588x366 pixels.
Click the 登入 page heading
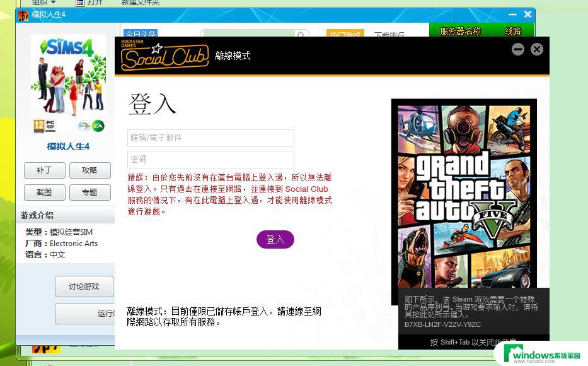tap(153, 103)
